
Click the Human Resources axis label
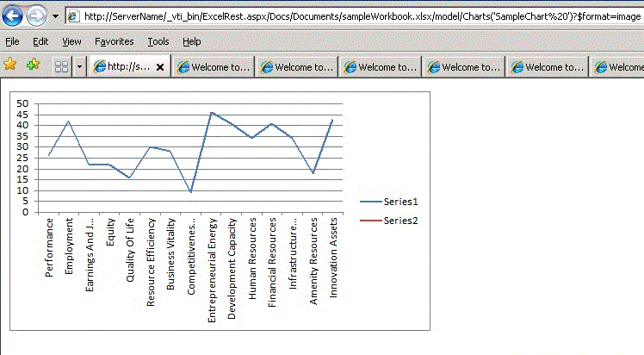(x=252, y=258)
